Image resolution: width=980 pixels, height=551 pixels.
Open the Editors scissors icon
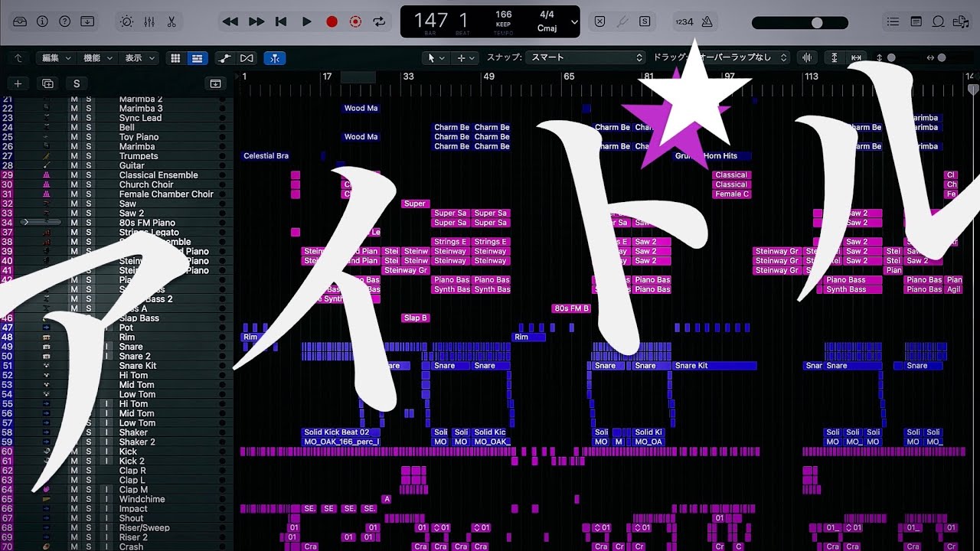(x=171, y=22)
